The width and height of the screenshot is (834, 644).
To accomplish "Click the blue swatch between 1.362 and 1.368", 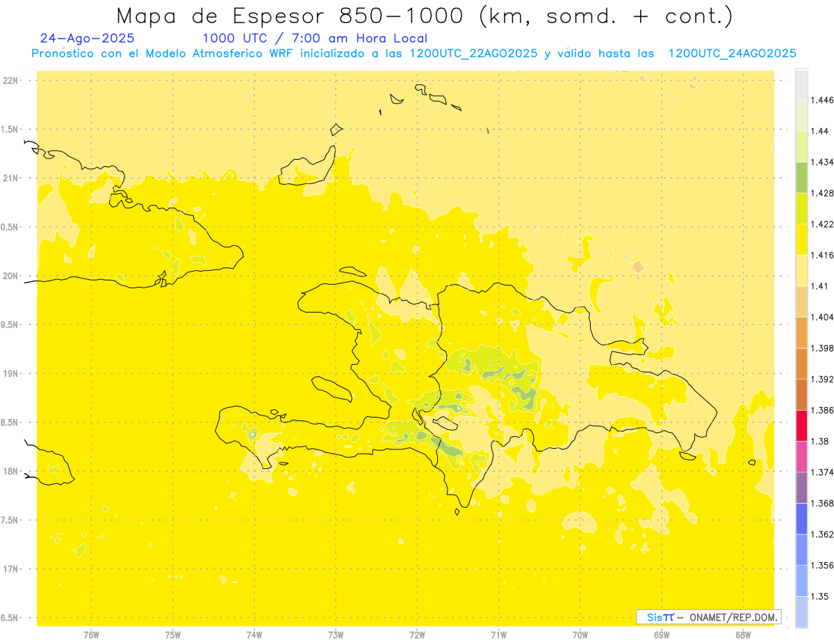I will point(801,518).
